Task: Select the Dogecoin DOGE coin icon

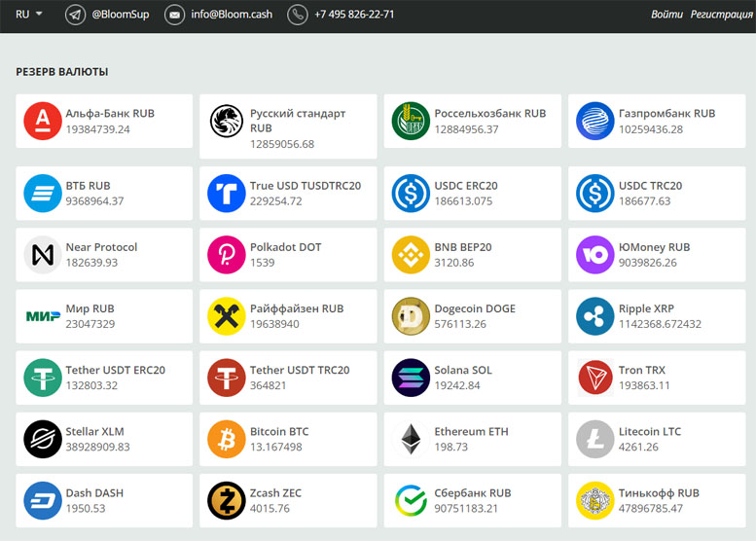Action: [411, 316]
